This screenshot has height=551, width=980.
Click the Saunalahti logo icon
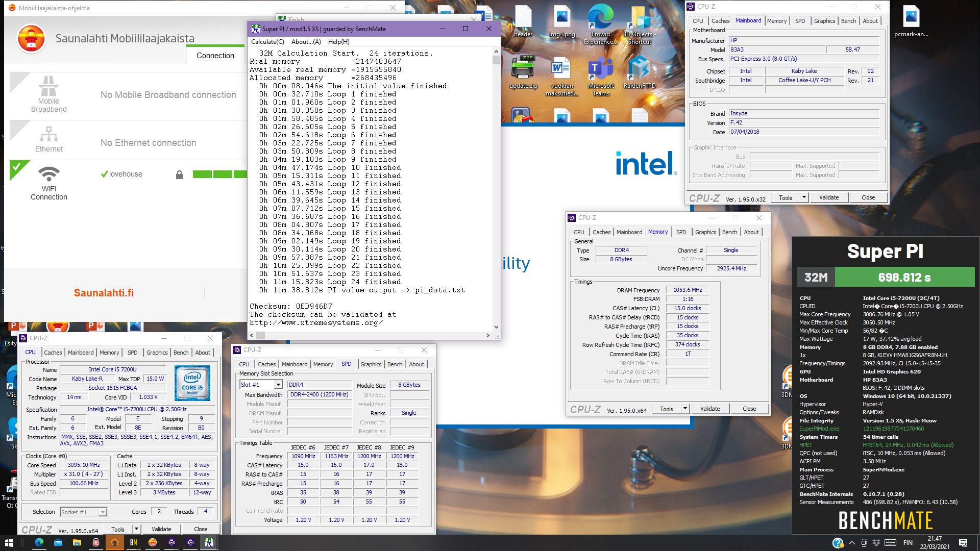(x=31, y=38)
